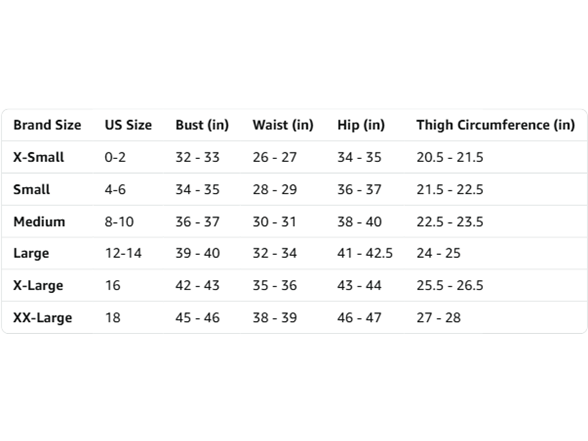Click the Small brand size label
The image size is (588, 441).
[32, 189]
